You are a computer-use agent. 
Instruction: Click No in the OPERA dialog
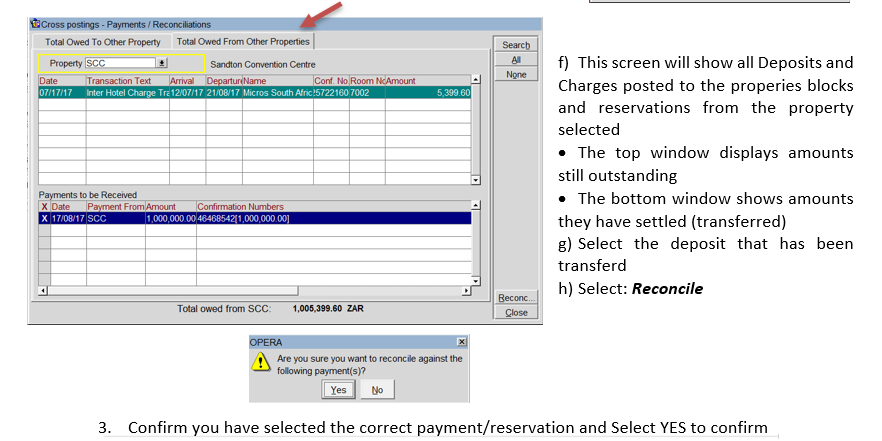coord(377,390)
